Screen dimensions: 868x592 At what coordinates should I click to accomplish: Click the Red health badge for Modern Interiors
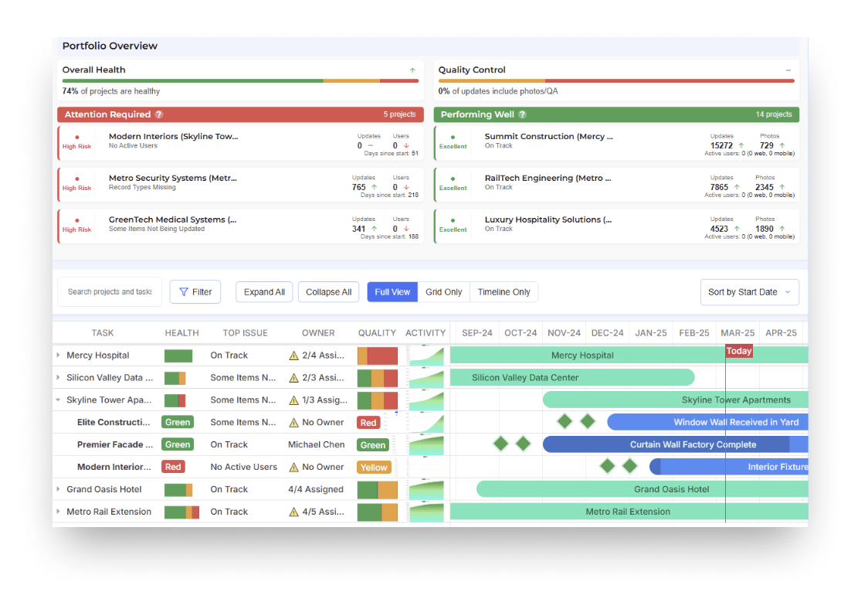click(173, 467)
